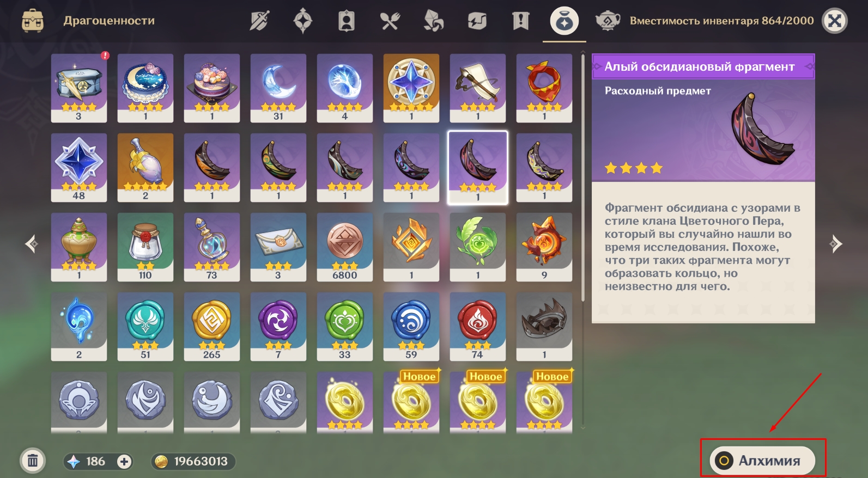
Task: Add primogems with the plus button
Action: click(124, 462)
